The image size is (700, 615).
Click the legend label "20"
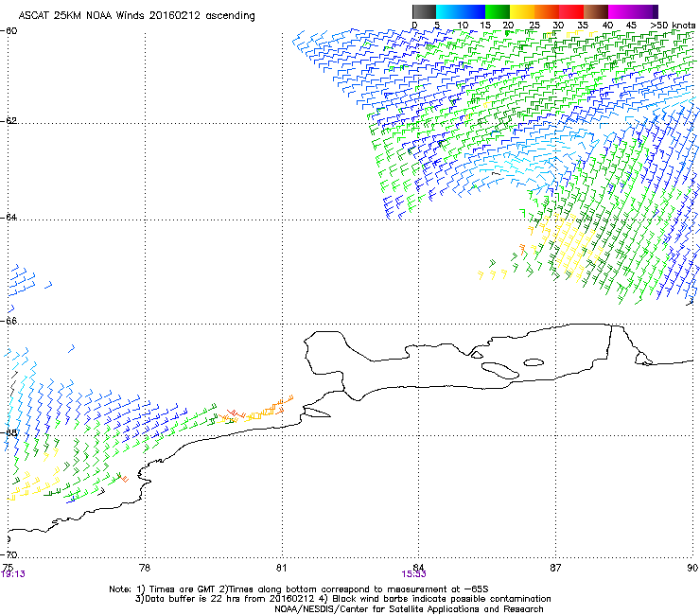(509, 26)
